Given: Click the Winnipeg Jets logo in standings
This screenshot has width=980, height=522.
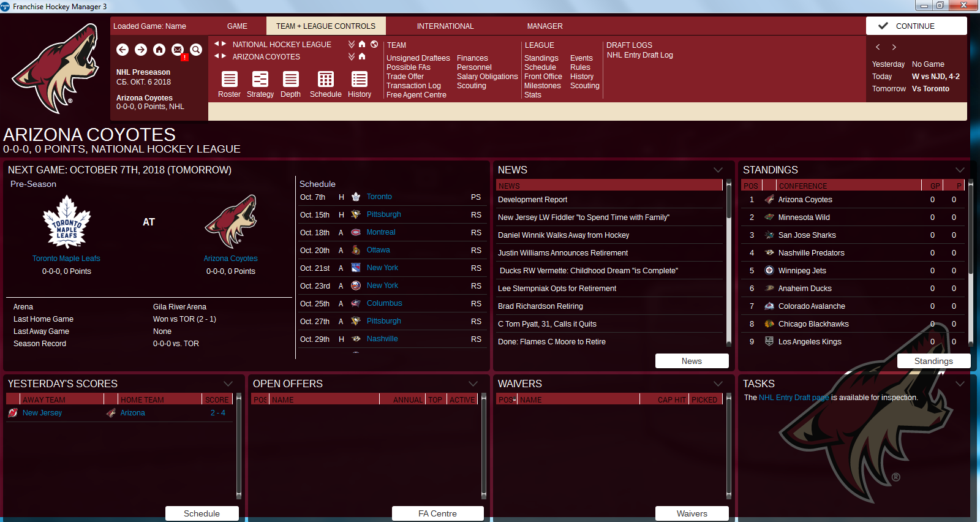Looking at the screenshot, I should pos(769,271).
